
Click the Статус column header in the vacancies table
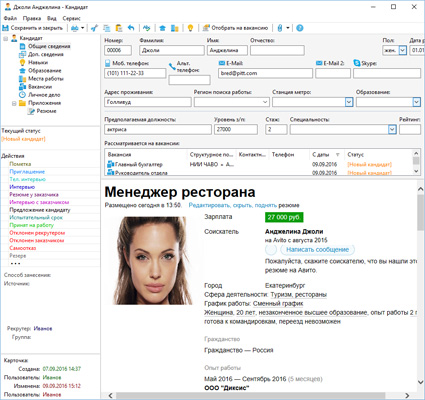[x=356, y=155]
